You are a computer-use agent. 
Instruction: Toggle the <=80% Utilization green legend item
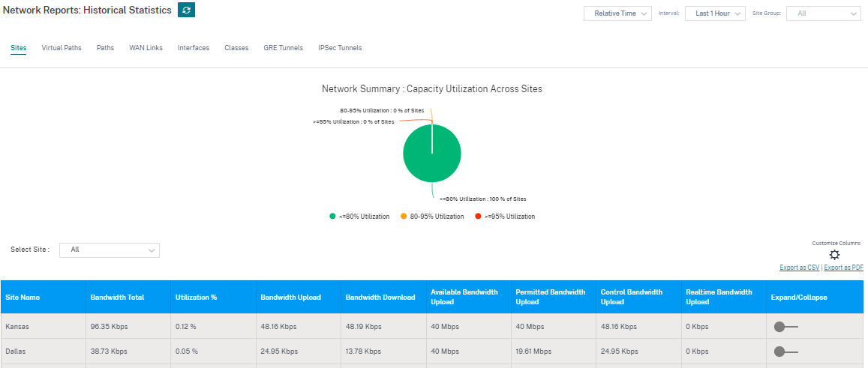click(359, 217)
